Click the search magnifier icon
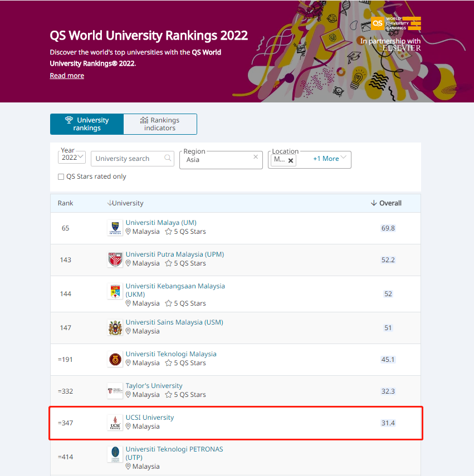Image resolution: width=474 pixels, height=476 pixels. (x=168, y=158)
